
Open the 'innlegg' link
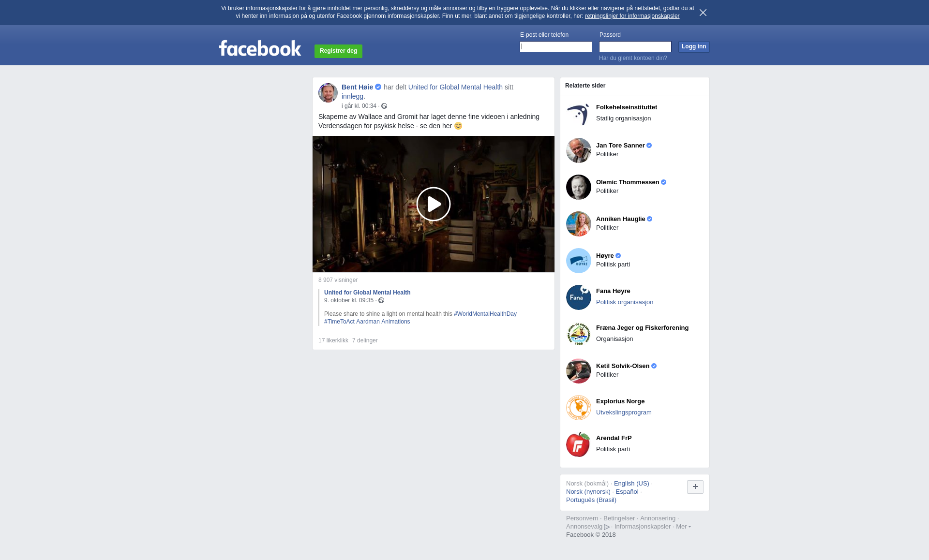click(352, 96)
